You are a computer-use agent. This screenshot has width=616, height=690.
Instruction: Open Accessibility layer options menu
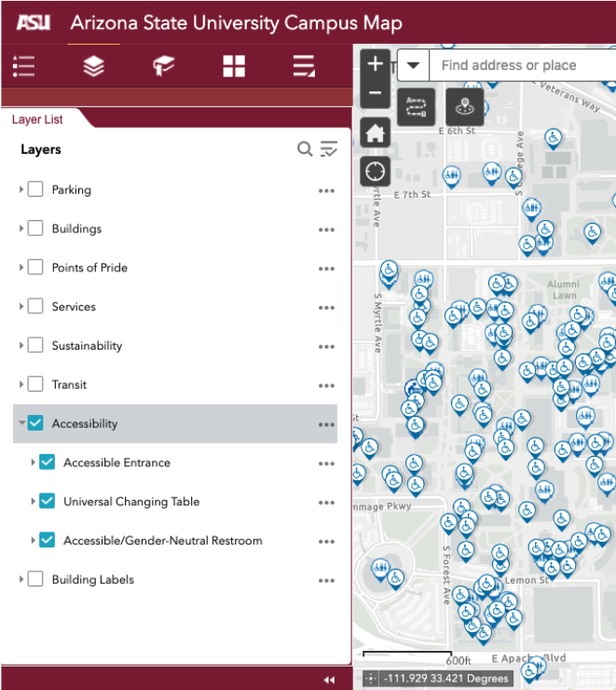pyautogui.click(x=326, y=424)
